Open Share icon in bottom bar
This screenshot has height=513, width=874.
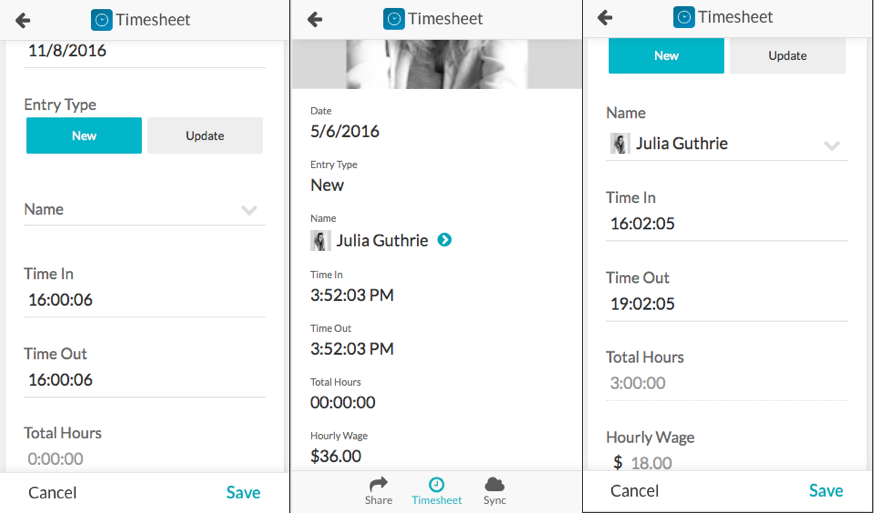click(x=378, y=484)
